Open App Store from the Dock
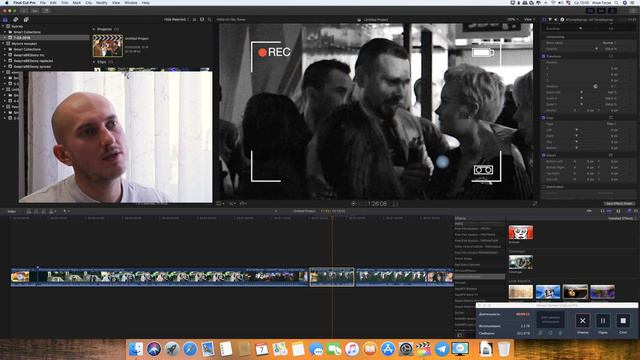Image resolution: width=640 pixels, height=360 pixels. click(388, 349)
